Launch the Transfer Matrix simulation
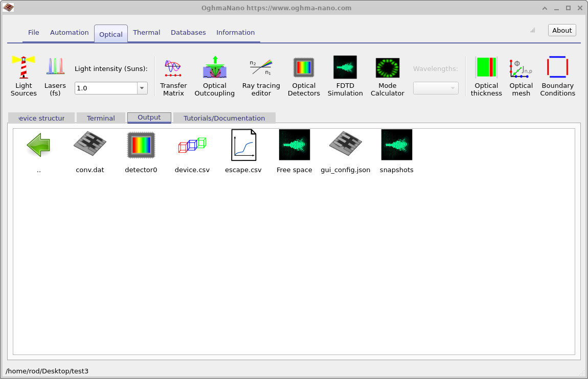Screen dimensions: 588x379 [x=173, y=76]
